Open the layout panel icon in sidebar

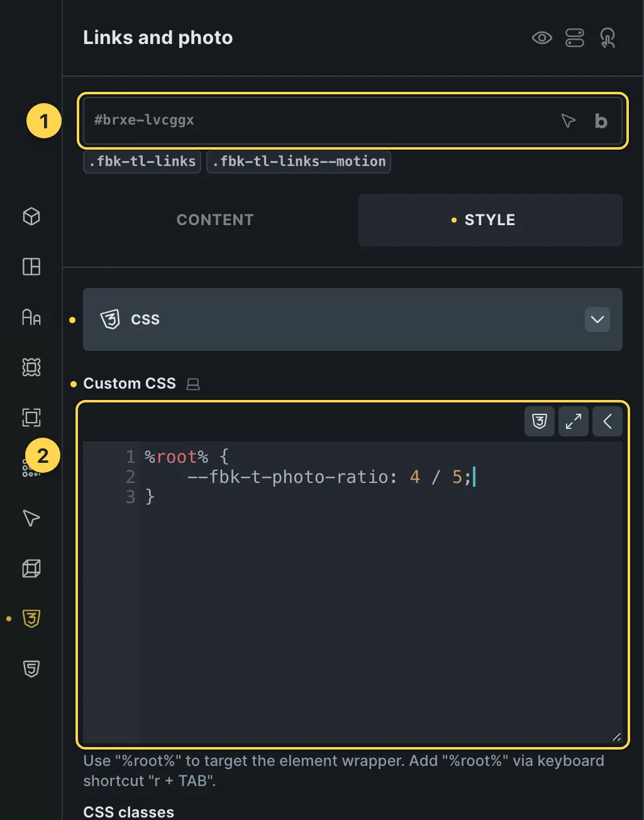tap(31, 267)
